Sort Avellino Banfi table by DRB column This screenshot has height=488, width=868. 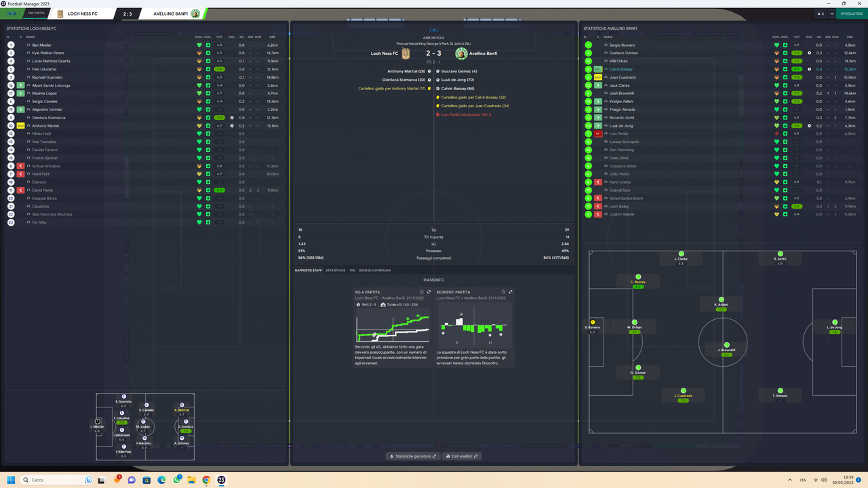tap(850, 37)
